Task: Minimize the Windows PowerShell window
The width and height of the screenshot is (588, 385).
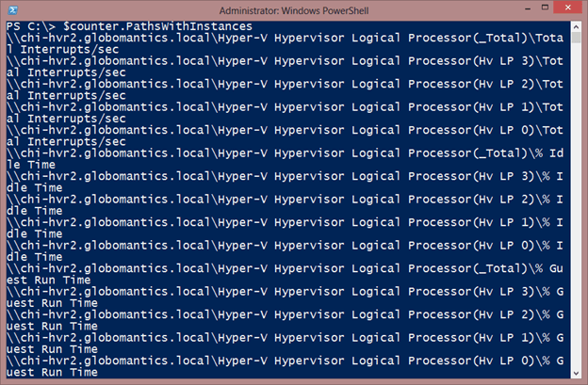Action: (528, 9)
